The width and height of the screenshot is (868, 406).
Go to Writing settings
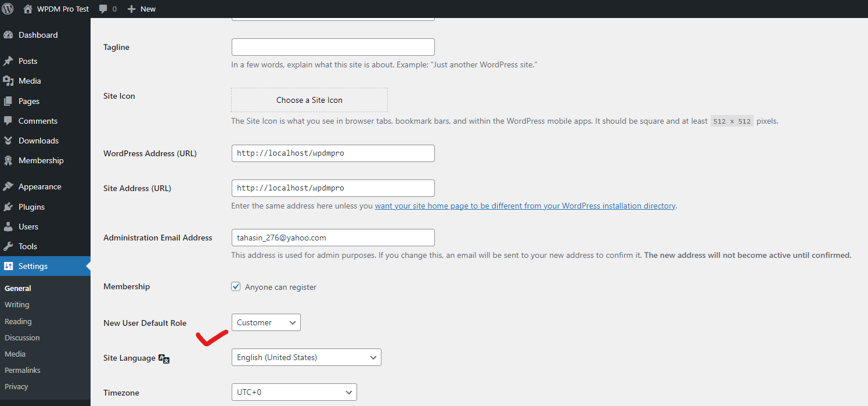tap(17, 304)
